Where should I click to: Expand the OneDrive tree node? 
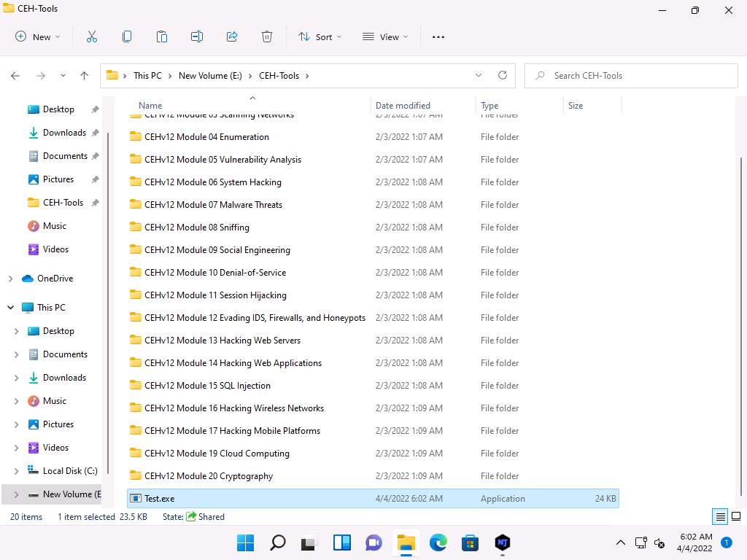[x=10, y=279]
